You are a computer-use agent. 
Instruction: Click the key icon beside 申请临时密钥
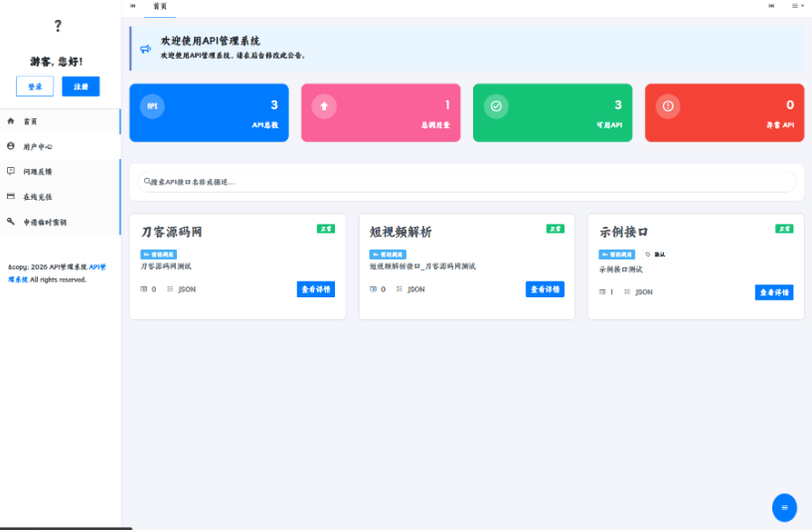pyautogui.click(x=11, y=222)
